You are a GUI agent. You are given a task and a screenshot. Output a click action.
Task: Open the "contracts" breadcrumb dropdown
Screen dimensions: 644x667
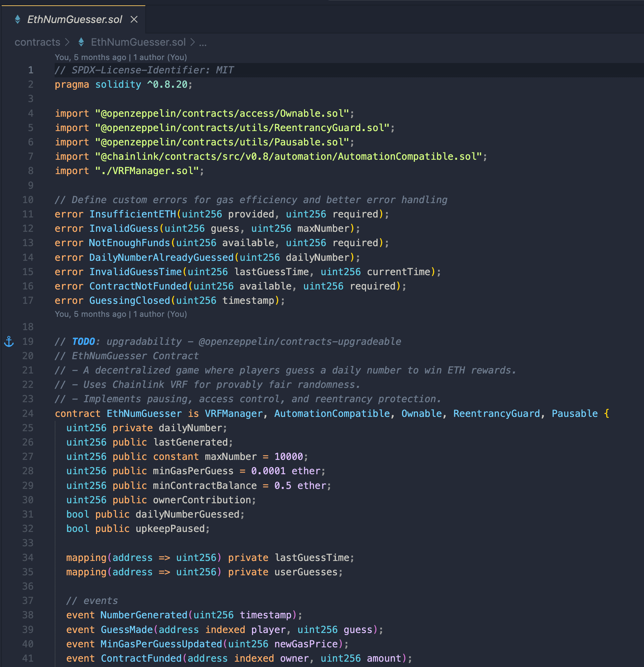[x=37, y=42]
